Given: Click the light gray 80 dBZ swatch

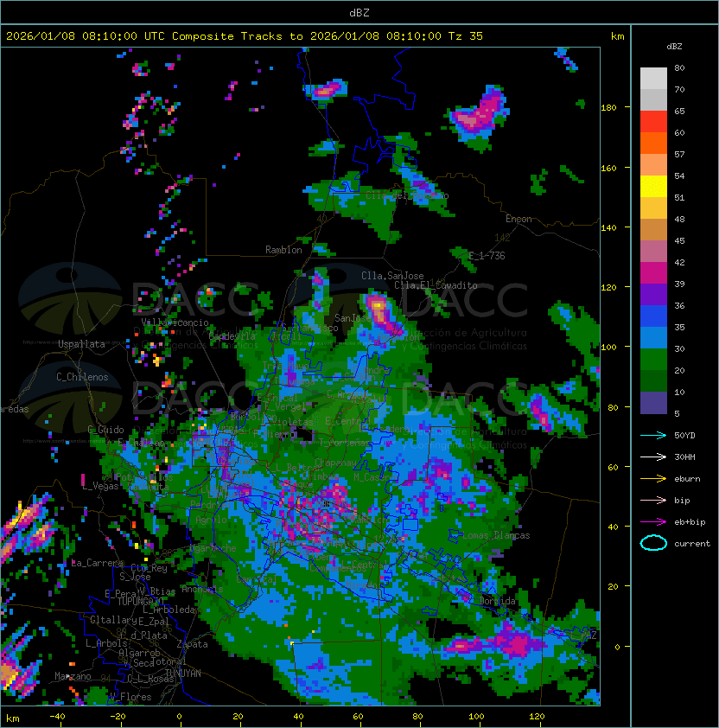Looking at the screenshot, I should (653, 79).
